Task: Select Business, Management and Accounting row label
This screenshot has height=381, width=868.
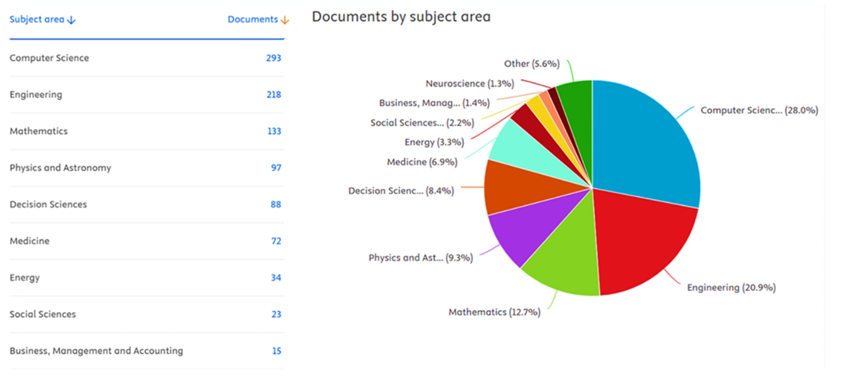Action: click(96, 351)
